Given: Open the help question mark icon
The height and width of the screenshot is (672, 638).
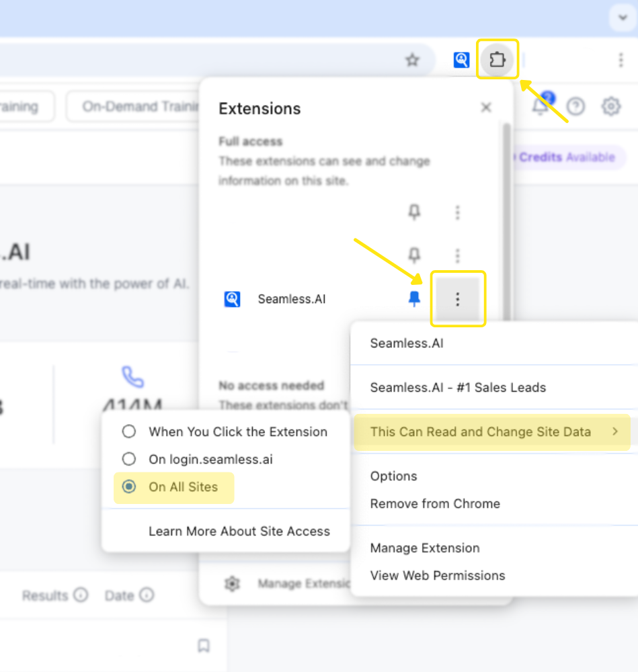Looking at the screenshot, I should pyautogui.click(x=576, y=106).
